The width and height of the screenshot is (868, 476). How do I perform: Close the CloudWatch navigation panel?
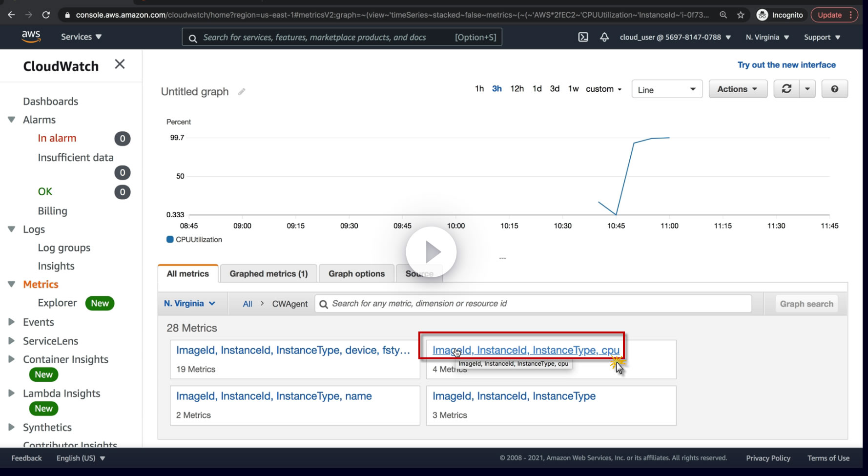coord(120,64)
